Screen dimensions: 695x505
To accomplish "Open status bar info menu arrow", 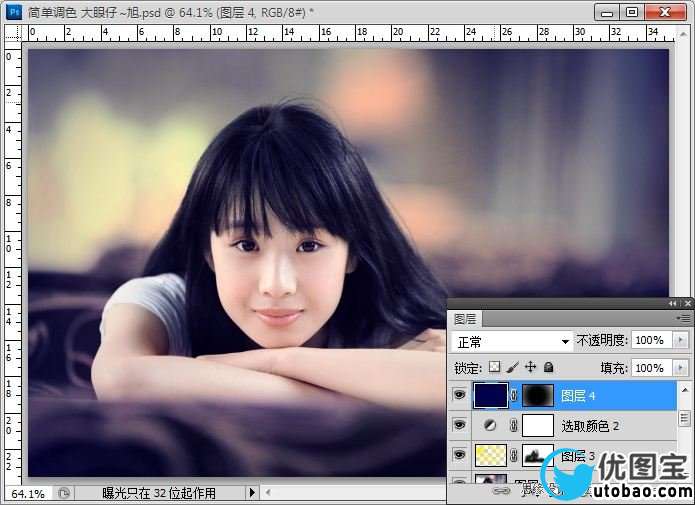I will pos(252,493).
